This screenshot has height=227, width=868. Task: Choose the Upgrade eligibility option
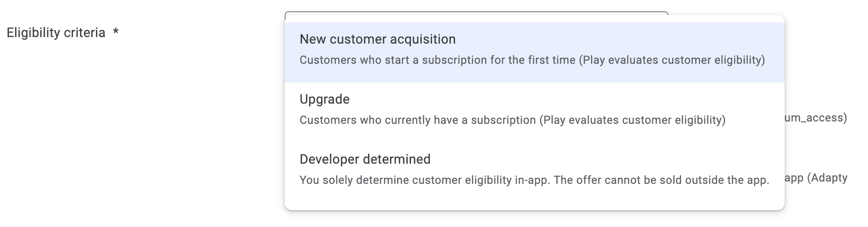click(x=534, y=113)
